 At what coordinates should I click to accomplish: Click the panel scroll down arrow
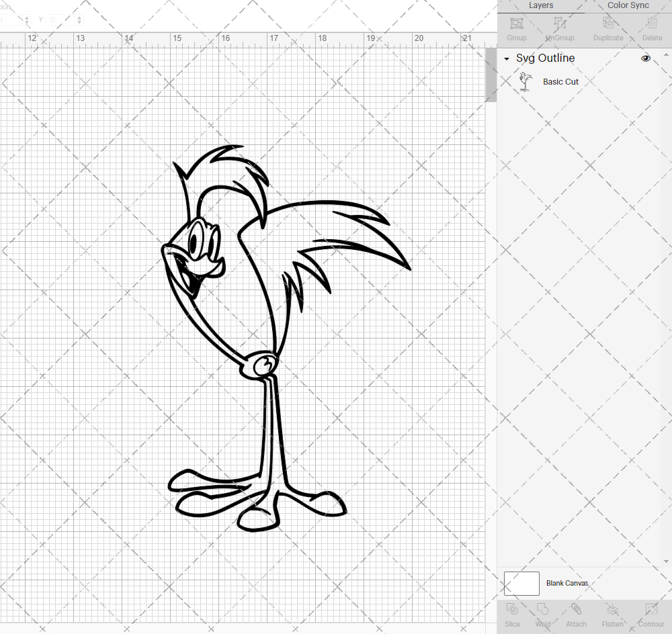tap(667, 563)
